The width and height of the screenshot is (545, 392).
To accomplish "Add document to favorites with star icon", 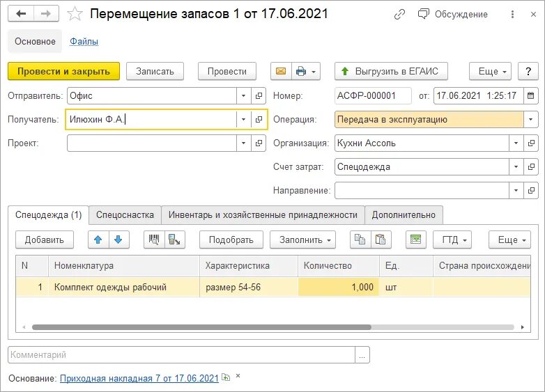I will [x=75, y=14].
